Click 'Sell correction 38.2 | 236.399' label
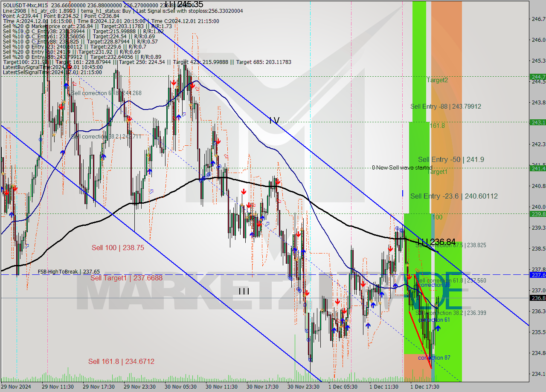 [x=451, y=313]
